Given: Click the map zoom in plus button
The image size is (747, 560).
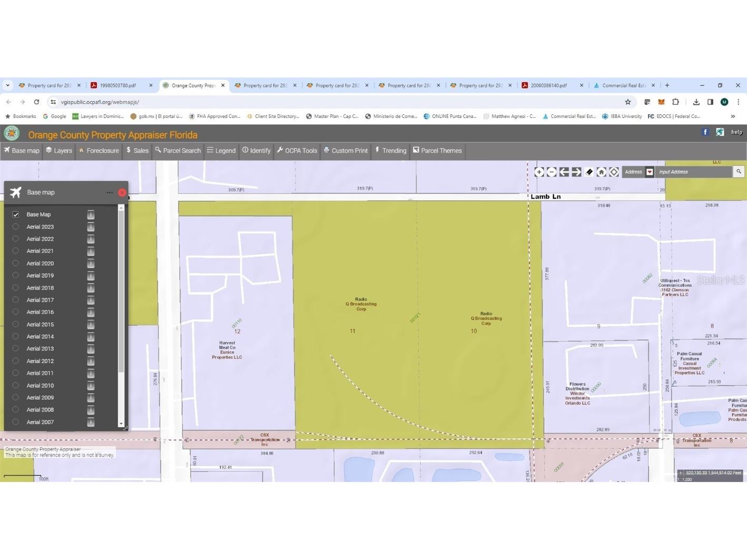Looking at the screenshot, I should pyautogui.click(x=539, y=172).
